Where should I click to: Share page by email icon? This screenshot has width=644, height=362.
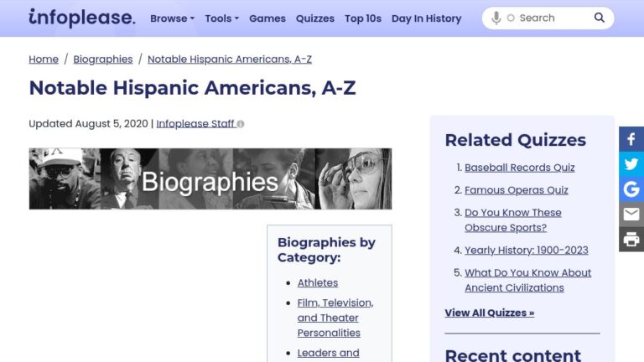click(x=631, y=215)
